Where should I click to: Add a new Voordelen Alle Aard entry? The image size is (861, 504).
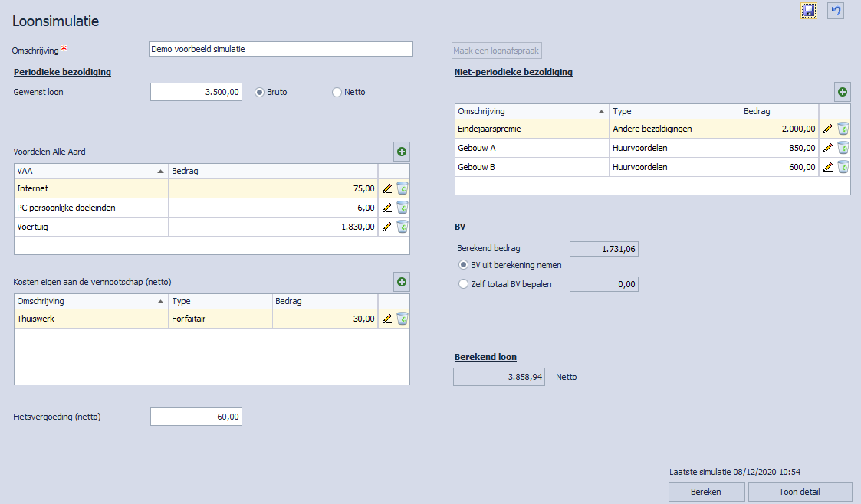[402, 152]
